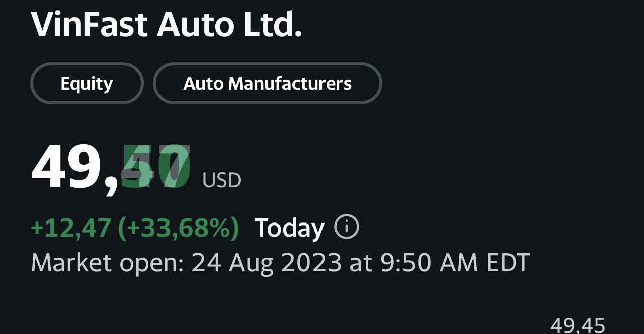Click the +12,47 price change value
The width and height of the screenshot is (644, 334).
click(x=70, y=228)
